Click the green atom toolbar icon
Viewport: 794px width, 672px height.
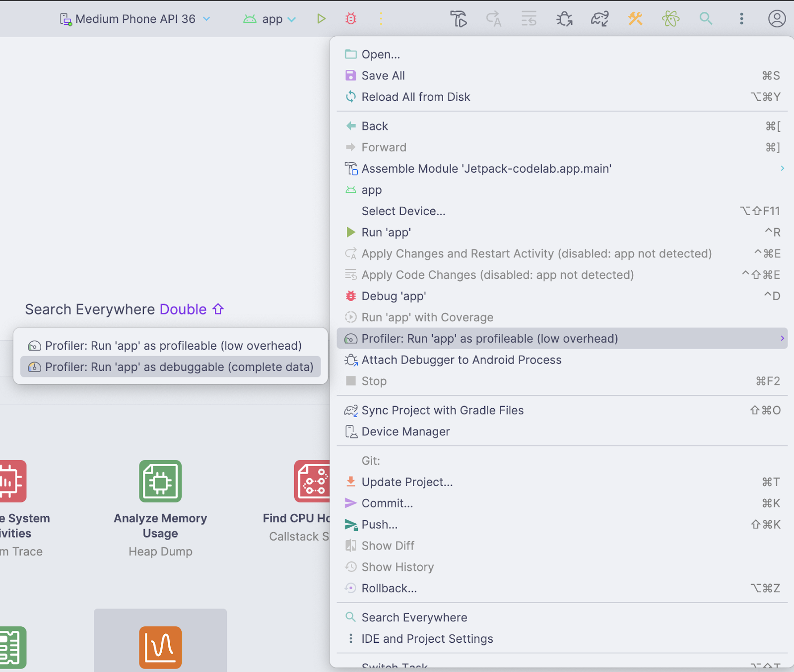(670, 18)
